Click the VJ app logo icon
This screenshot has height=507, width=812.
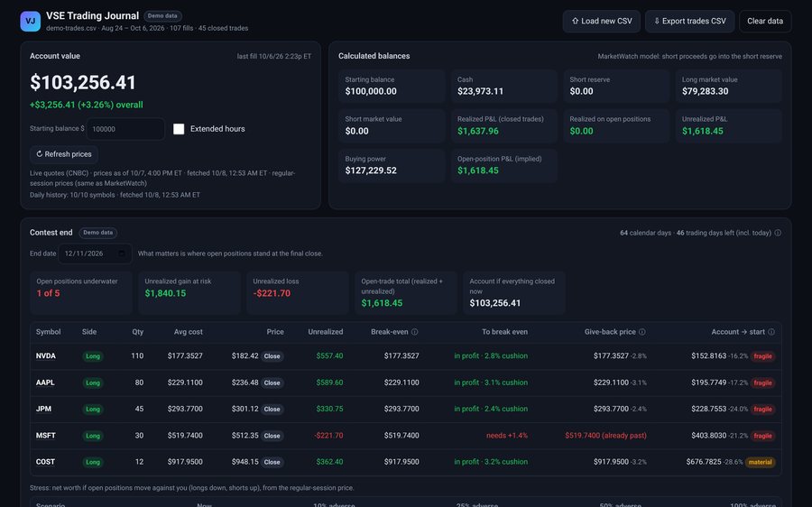pyautogui.click(x=30, y=22)
